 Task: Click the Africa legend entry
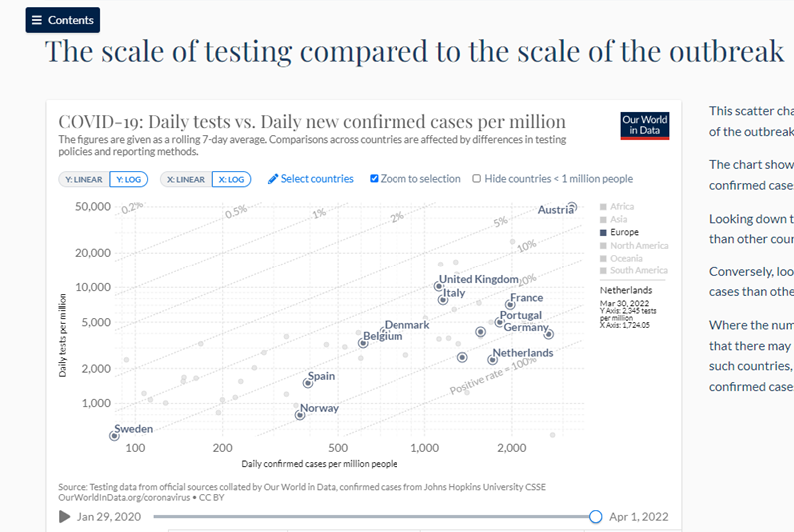click(x=621, y=207)
